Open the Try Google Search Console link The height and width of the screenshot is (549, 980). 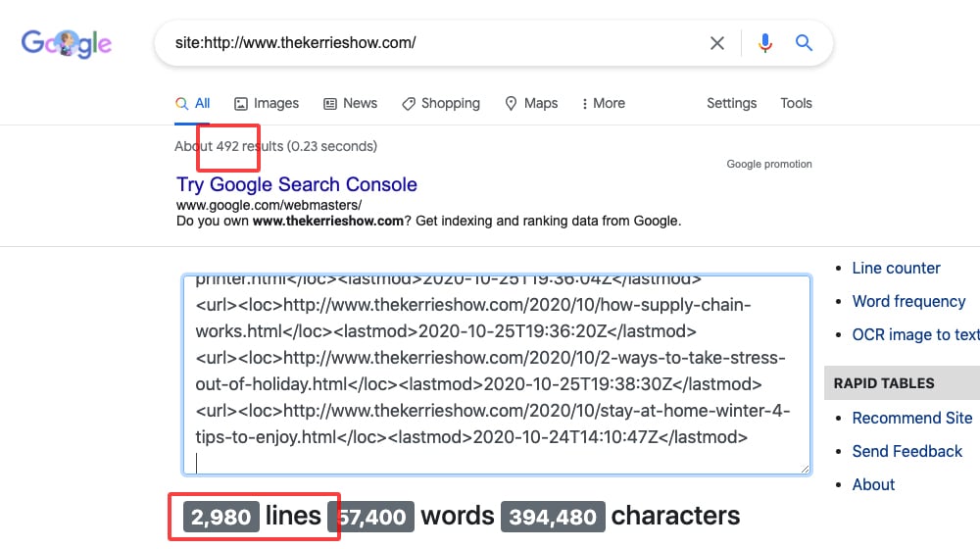tap(296, 184)
